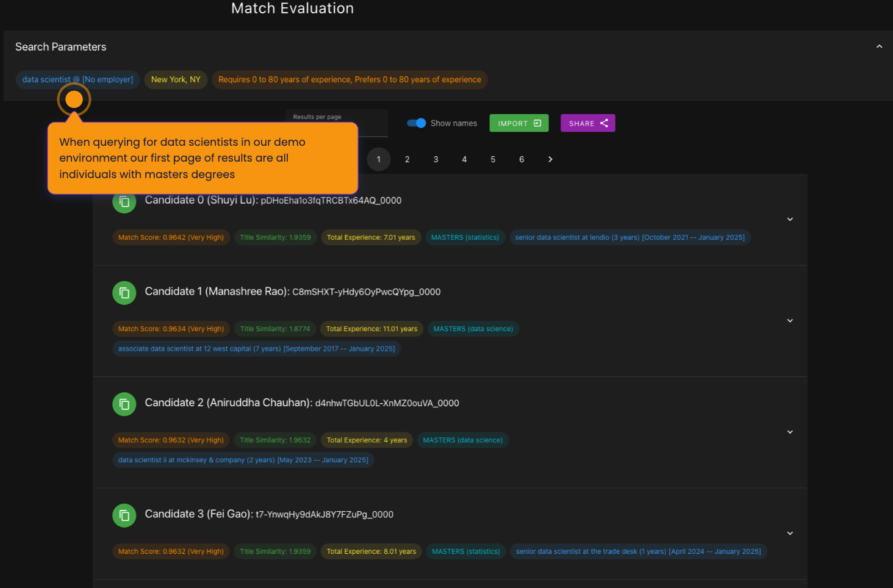The height and width of the screenshot is (588, 893).
Task: Click Shuyi Lu's 'MASTERS (statistics)' chip
Action: 465,237
